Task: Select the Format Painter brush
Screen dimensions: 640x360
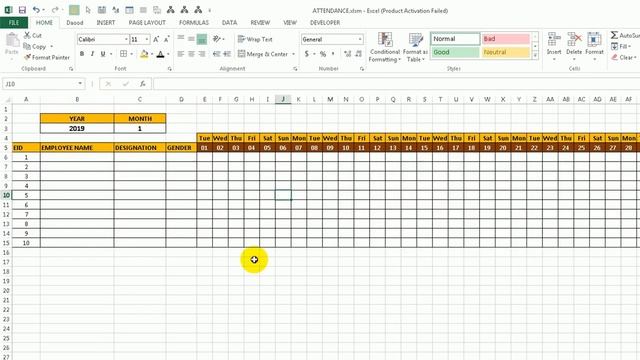Action: [47, 58]
